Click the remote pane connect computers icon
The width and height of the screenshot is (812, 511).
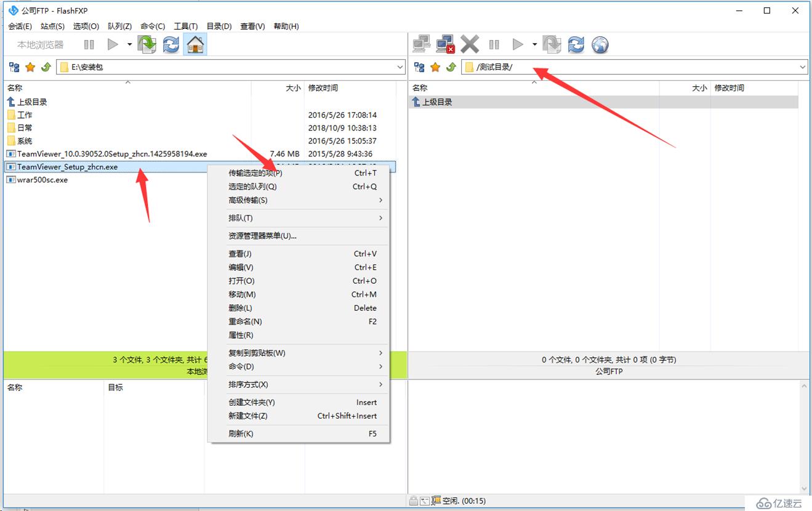(422, 44)
